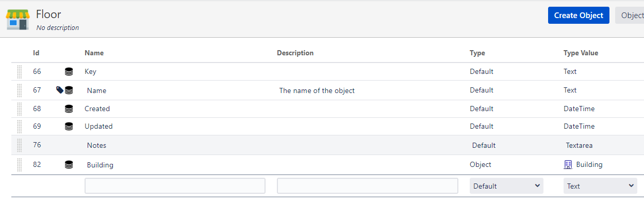Click the partially visible Object button

click(x=630, y=16)
